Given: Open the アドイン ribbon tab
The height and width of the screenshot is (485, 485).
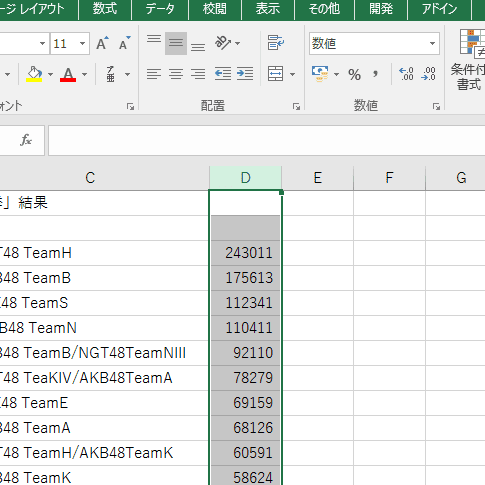Looking at the screenshot, I should (439, 9).
